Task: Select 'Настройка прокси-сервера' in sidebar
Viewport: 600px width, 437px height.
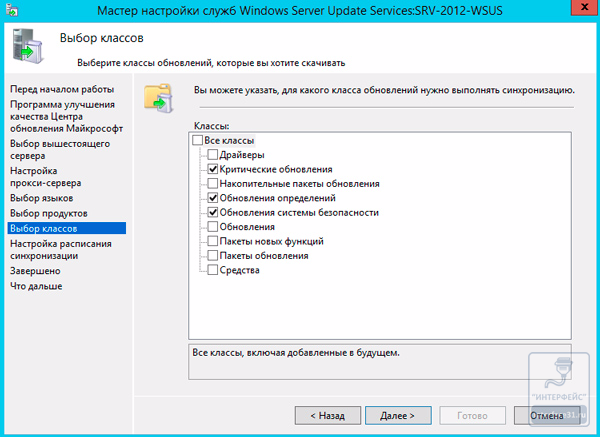Action: coord(46,177)
